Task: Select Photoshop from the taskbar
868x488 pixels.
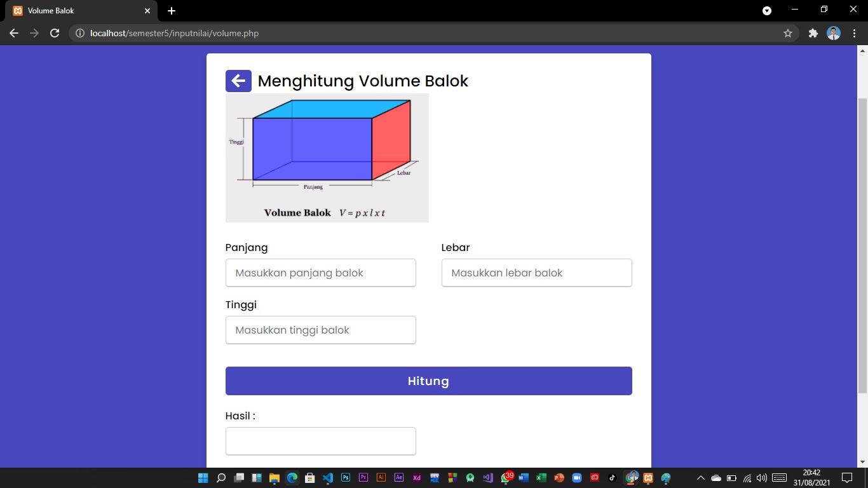Action: pos(345,477)
